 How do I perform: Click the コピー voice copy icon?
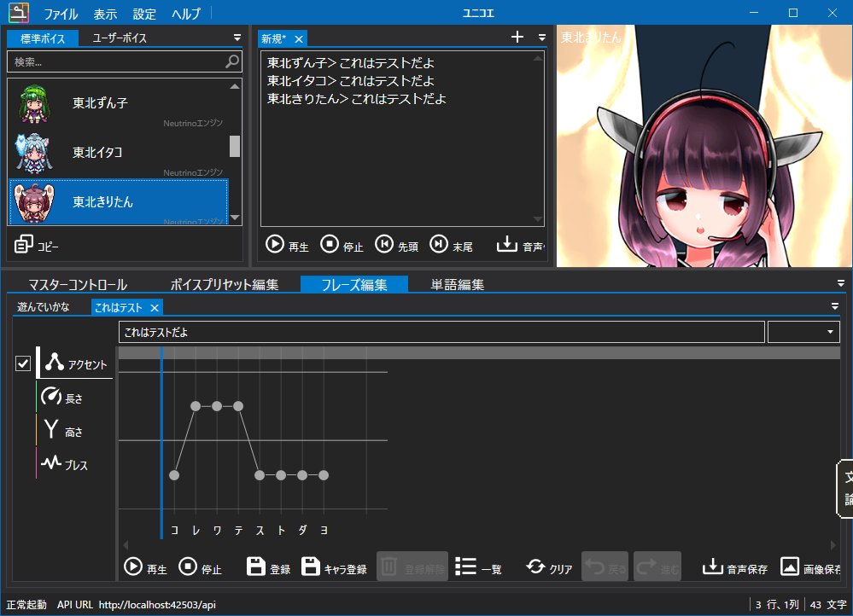point(24,244)
